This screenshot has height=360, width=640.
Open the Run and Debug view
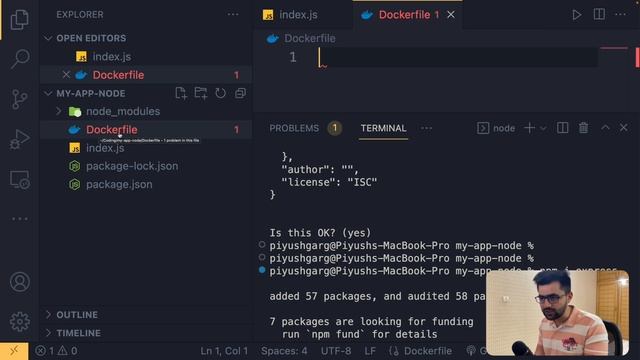19,139
